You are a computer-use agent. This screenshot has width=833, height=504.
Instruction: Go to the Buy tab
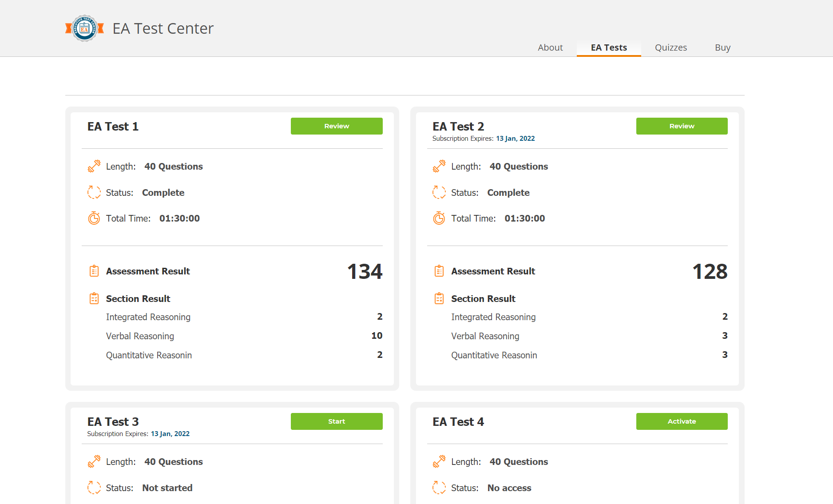[722, 48]
